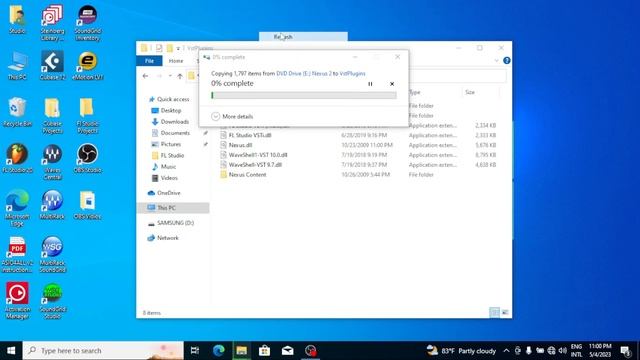
Task: Open the VstPlugins destination link
Action: click(352, 73)
